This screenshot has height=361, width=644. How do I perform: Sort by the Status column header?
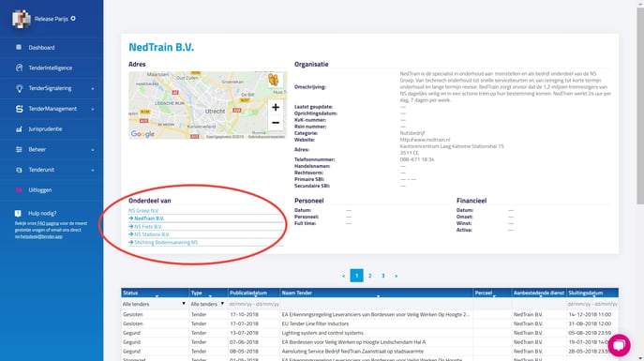pyautogui.click(x=155, y=293)
